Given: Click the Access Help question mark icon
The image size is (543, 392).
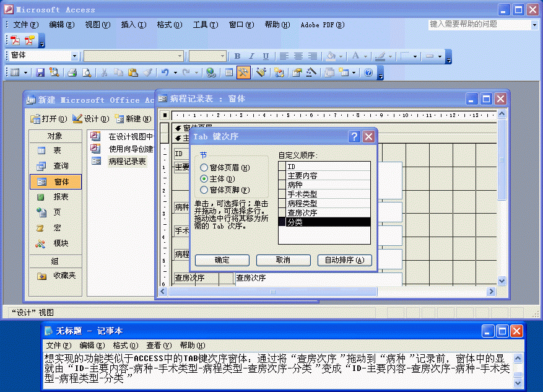Looking at the screenshot, I should point(368,72).
